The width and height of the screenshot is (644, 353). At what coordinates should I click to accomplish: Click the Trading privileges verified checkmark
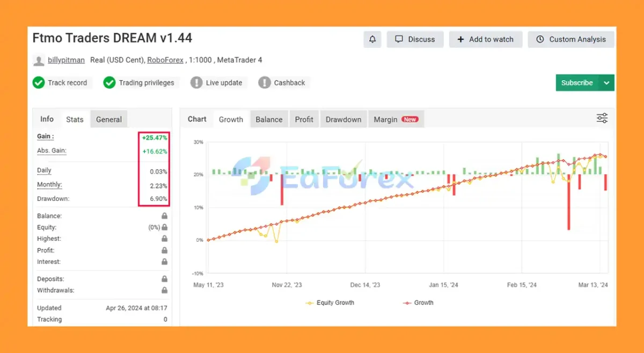click(109, 83)
